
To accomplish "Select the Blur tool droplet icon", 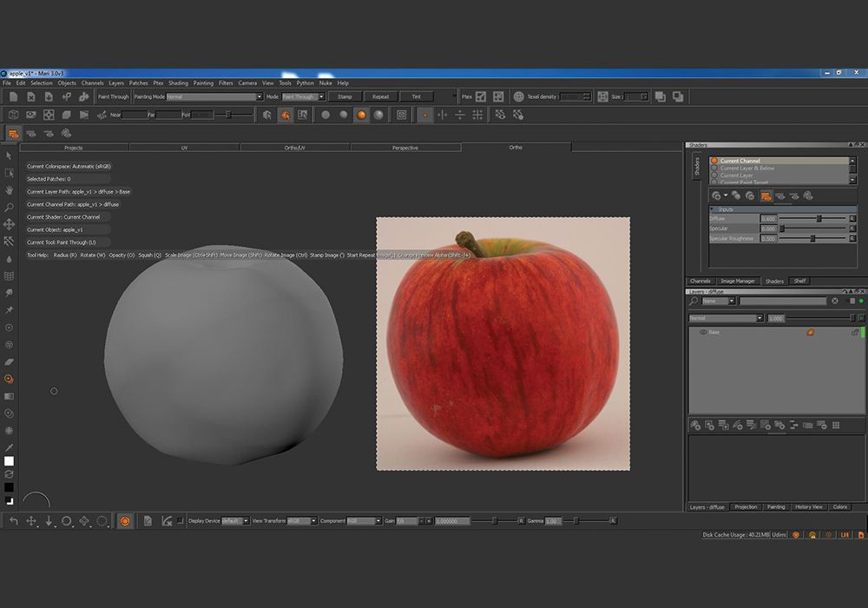I will [11, 260].
